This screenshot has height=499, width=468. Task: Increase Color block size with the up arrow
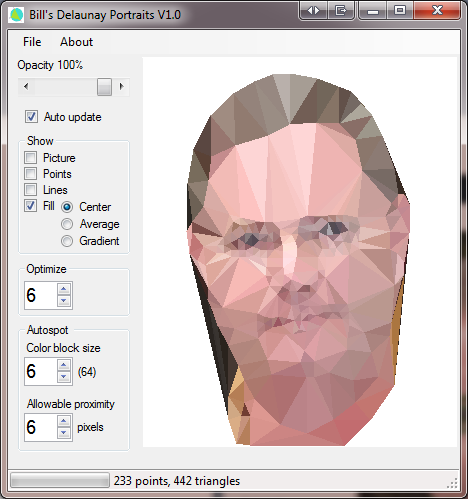[x=64, y=365]
